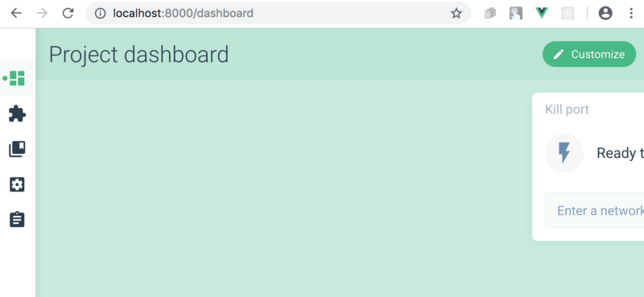
Task: Click the hand-pointer extension icon
Action: (516, 13)
